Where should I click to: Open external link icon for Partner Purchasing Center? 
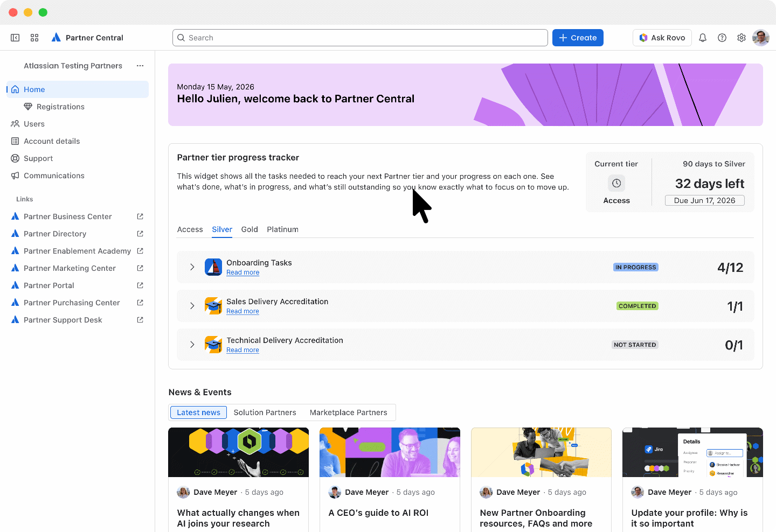pos(140,303)
